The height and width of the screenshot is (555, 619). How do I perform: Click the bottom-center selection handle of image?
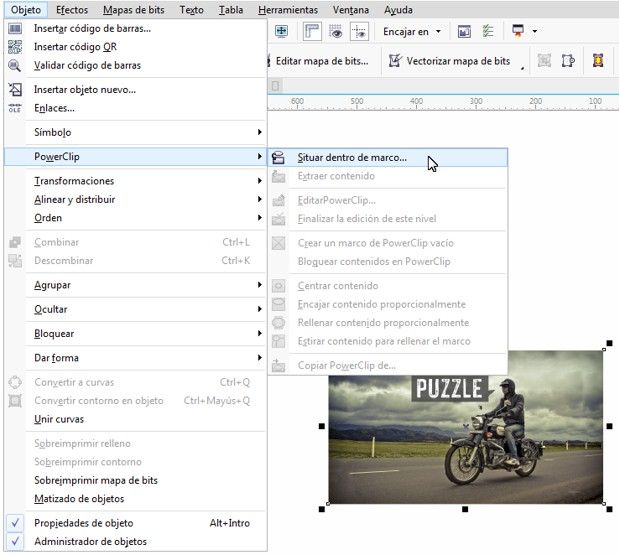(x=465, y=509)
